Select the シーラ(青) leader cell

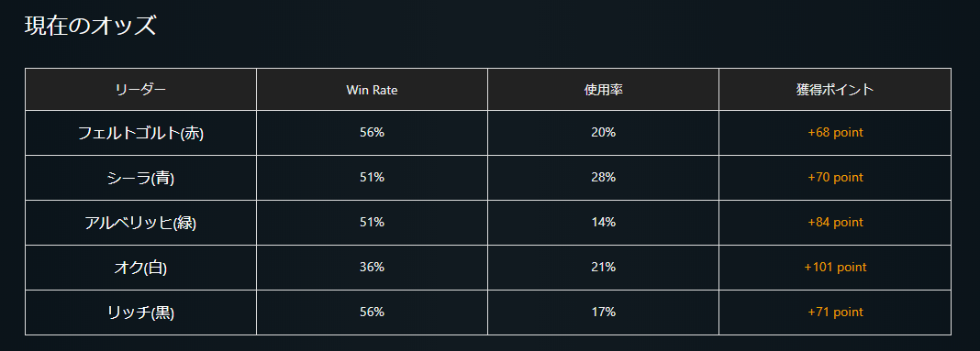pos(140,178)
